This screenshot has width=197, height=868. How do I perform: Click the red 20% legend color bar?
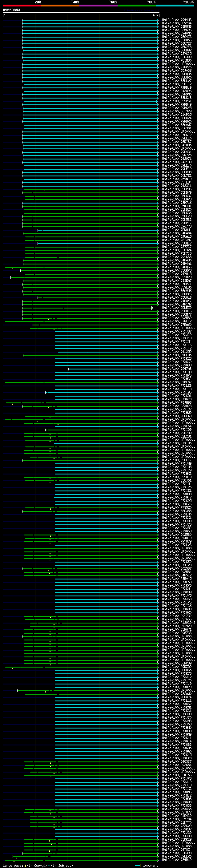click(22, 6)
